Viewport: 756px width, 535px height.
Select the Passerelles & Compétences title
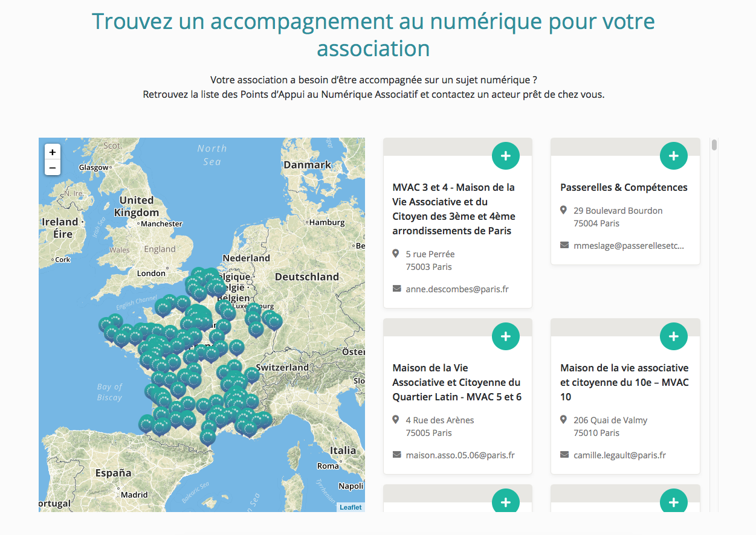coord(624,187)
